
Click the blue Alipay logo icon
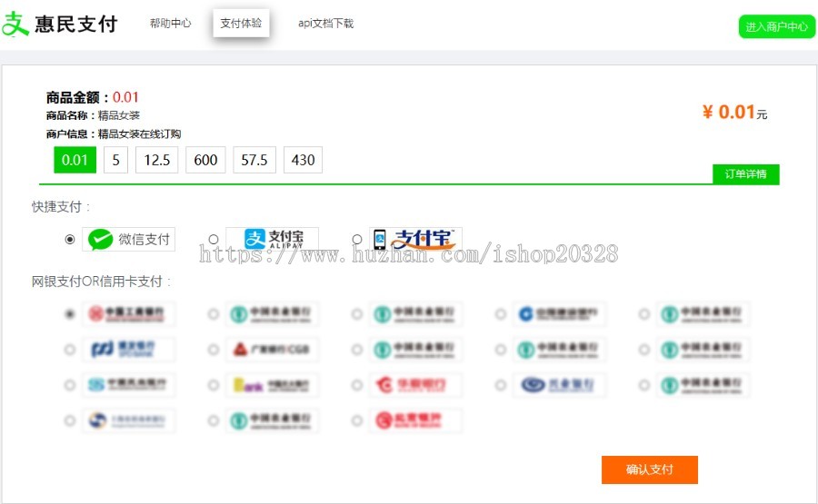[255, 239]
